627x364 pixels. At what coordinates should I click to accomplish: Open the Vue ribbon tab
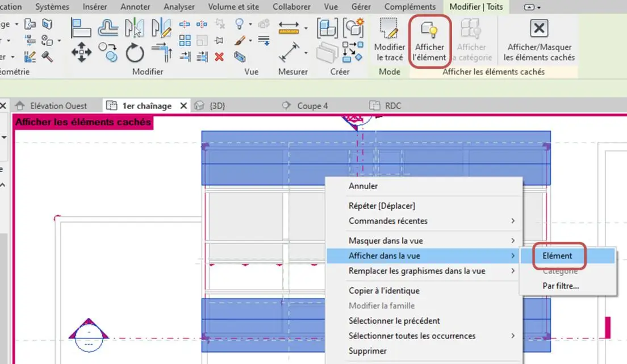pyautogui.click(x=331, y=7)
